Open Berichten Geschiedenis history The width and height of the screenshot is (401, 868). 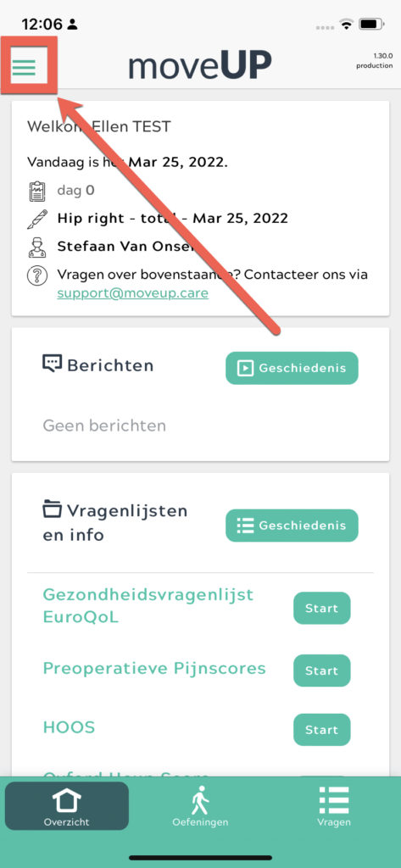[x=292, y=368]
